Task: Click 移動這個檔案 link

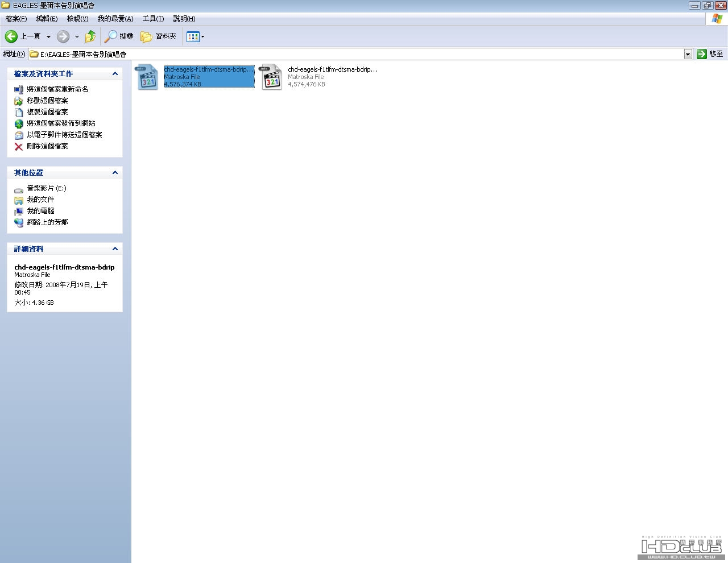Action: tap(47, 101)
